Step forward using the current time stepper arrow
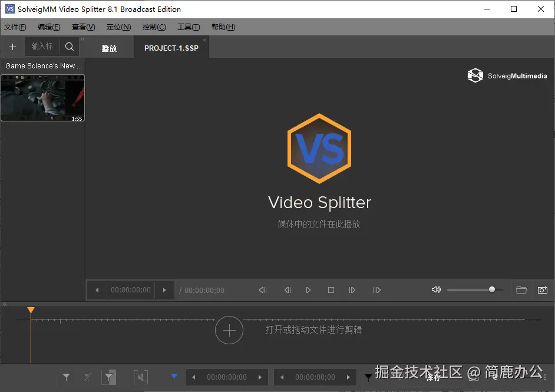This screenshot has height=392, width=555. 164,289
